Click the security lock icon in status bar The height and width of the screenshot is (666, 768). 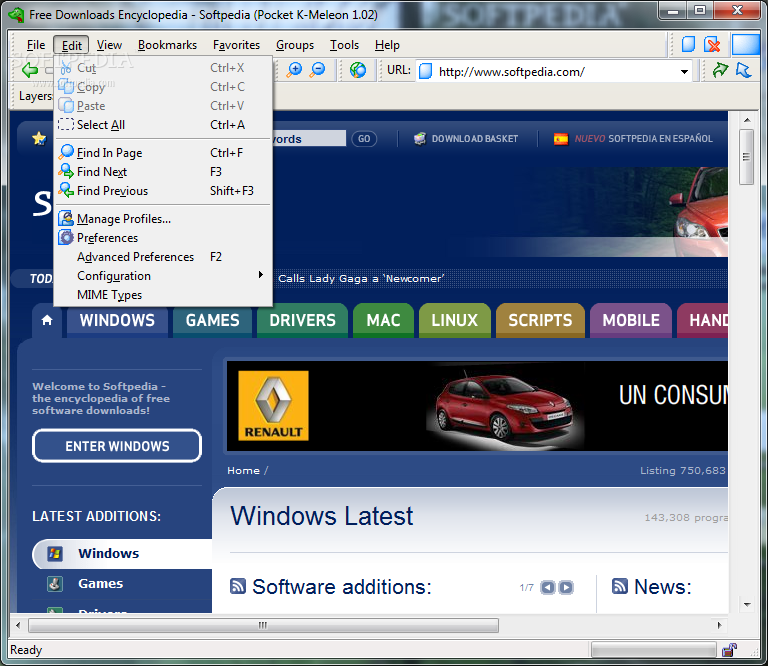click(729, 650)
